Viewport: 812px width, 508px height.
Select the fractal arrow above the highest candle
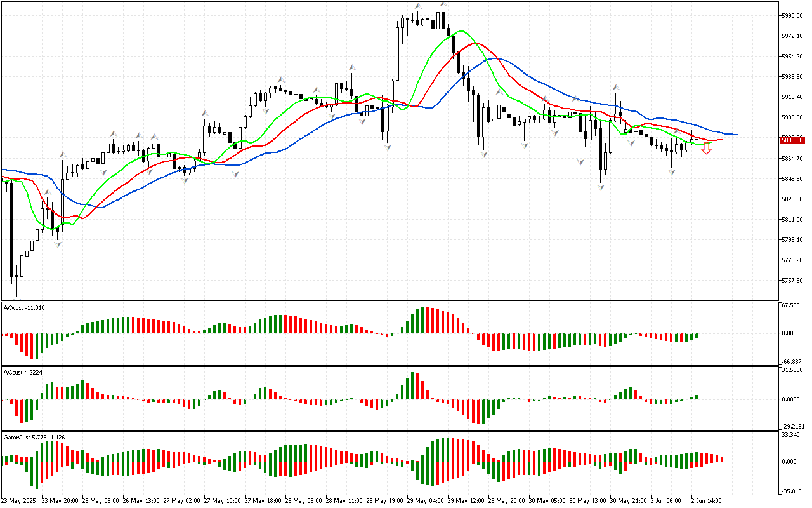444,4
